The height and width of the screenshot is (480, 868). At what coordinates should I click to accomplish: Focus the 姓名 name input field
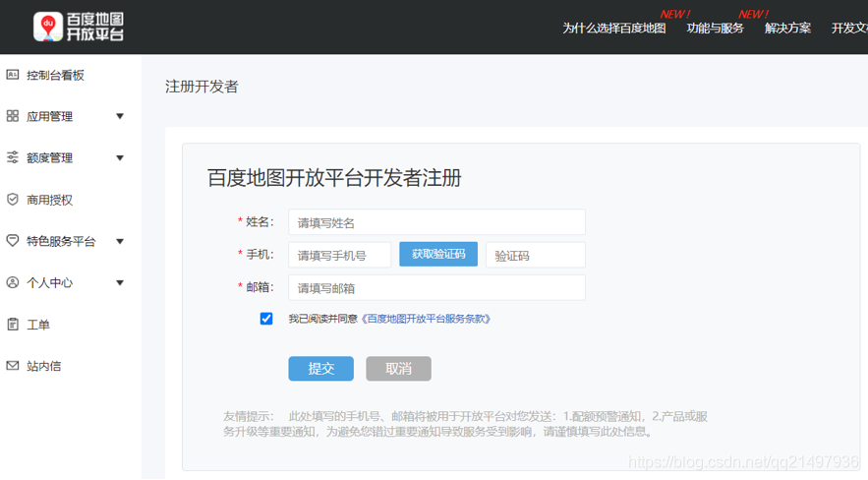(x=436, y=222)
